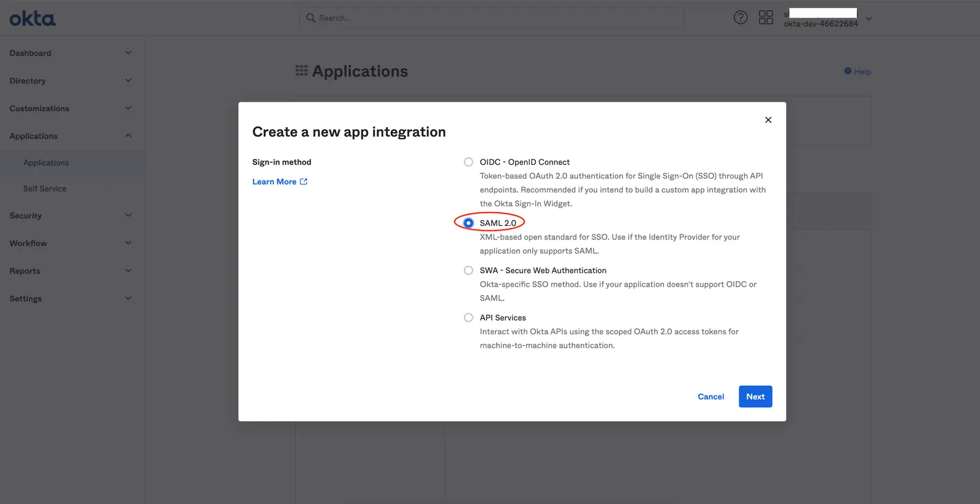Click the Next button
980x504 pixels.
[755, 396]
